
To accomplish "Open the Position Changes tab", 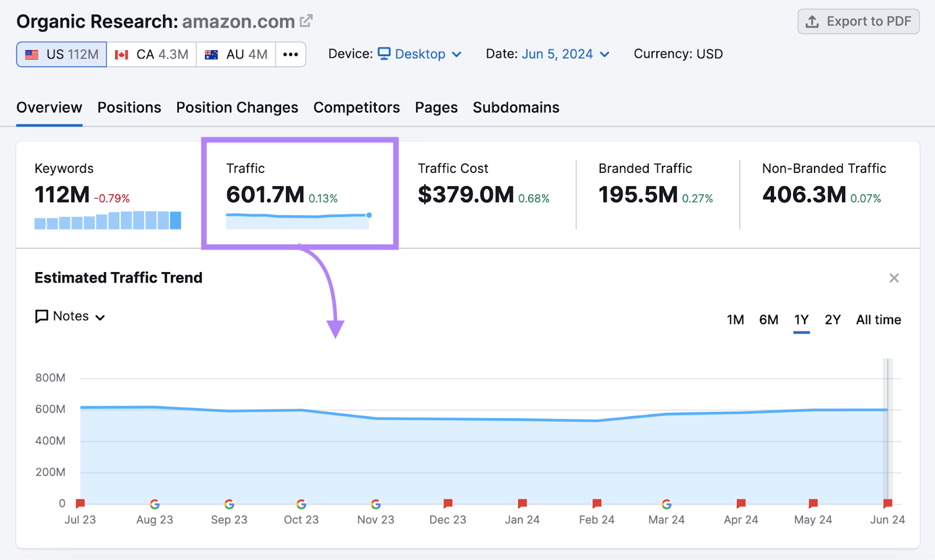I will pos(237,107).
